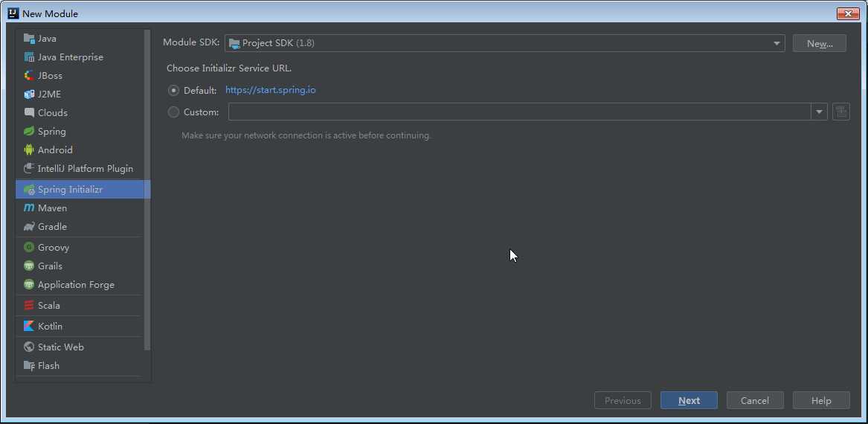Screen dimensions: 868x424
Task: Click the module type list scrollbar
Action: [147, 189]
